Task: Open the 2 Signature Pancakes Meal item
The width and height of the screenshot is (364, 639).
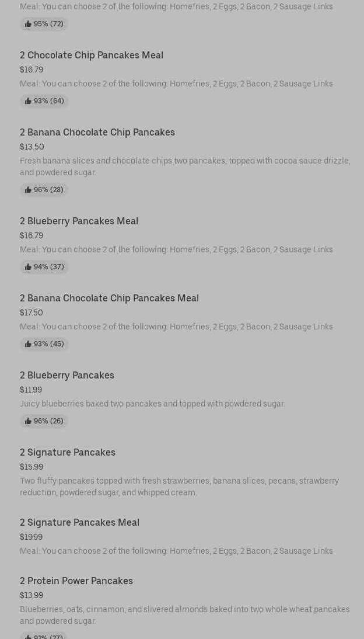Action: point(79,522)
